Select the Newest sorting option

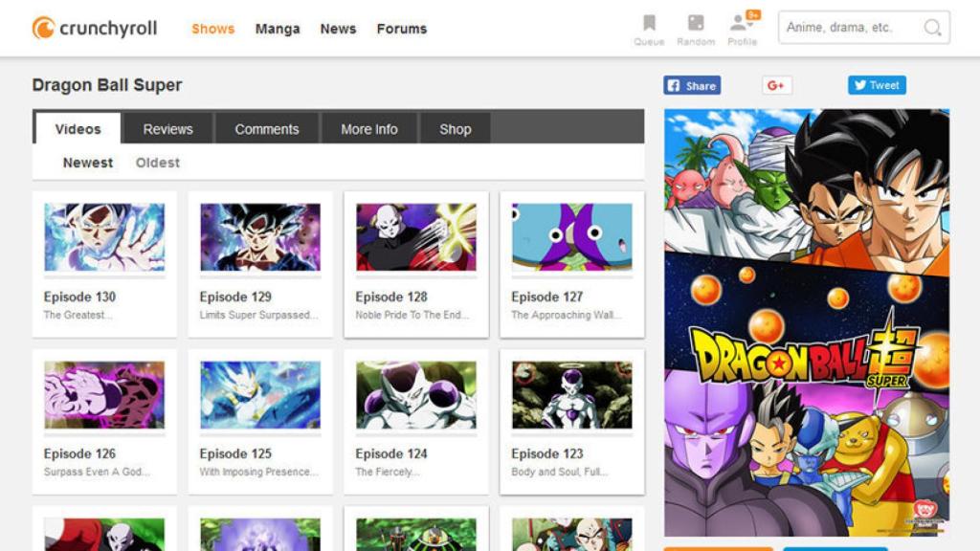click(87, 163)
